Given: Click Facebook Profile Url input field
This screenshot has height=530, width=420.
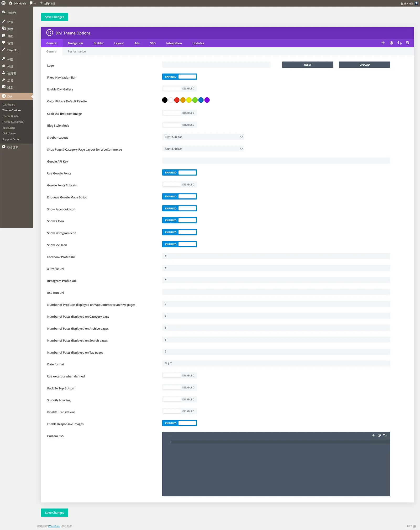Looking at the screenshot, I should click(x=276, y=256).
